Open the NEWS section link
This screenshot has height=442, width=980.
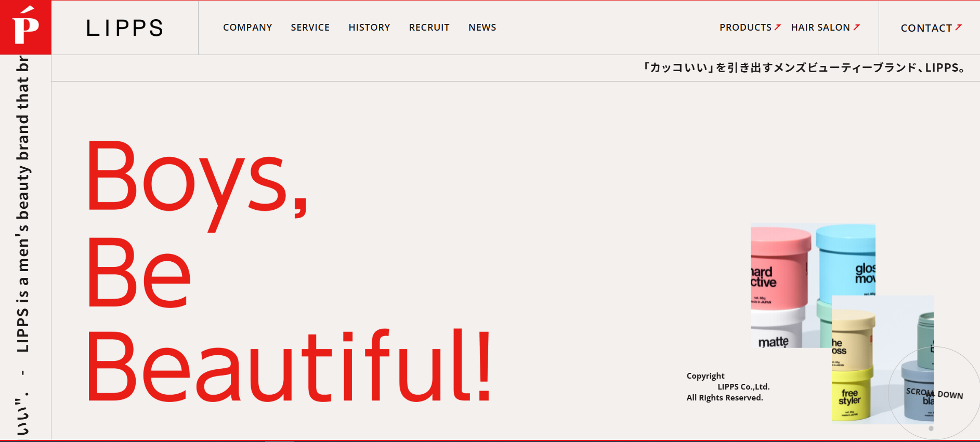[482, 28]
